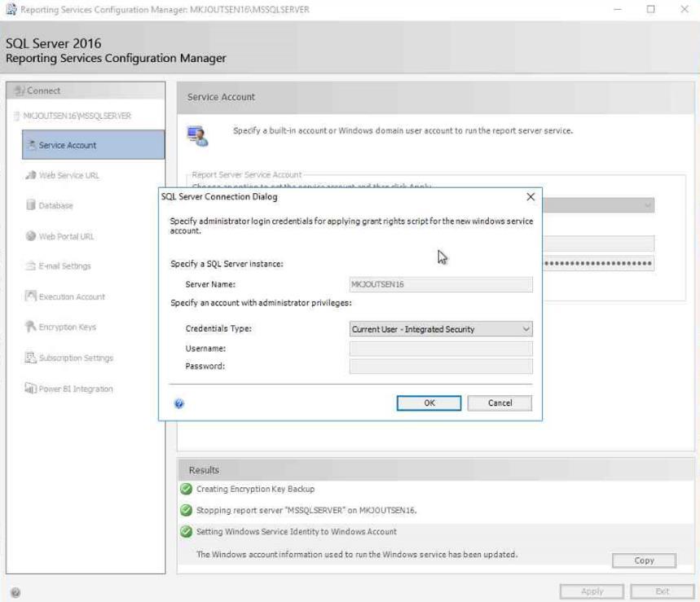Close the Configuration Manager window
Image resolution: width=700 pixels, height=602 pixels.
tap(685, 10)
